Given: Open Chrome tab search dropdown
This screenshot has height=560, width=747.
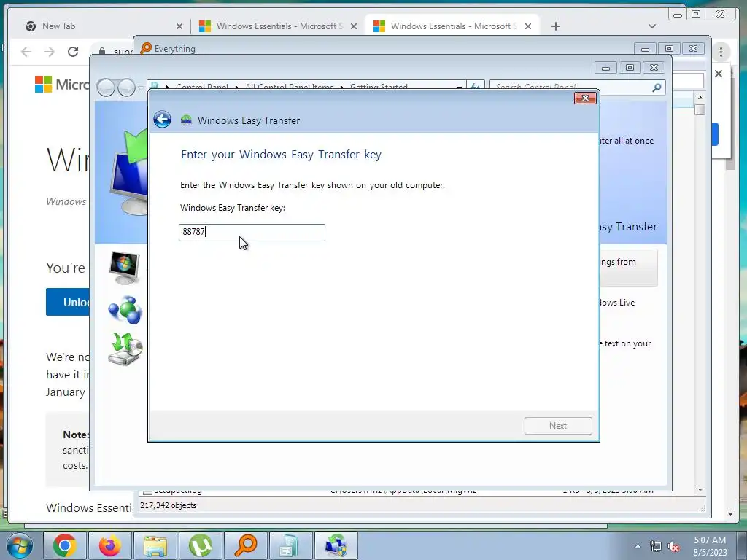Looking at the screenshot, I should [651, 26].
